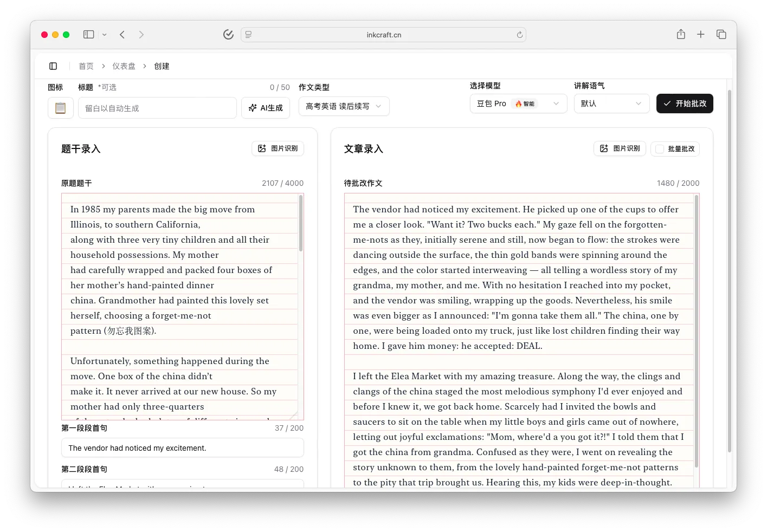Show the tab overview icon

coord(721,35)
